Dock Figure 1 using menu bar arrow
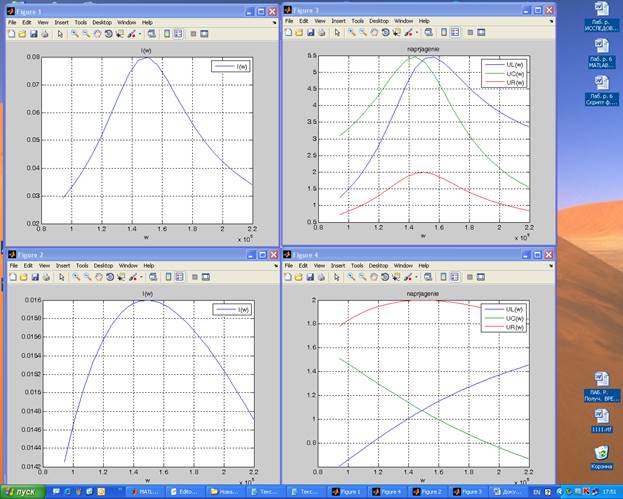This screenshot has height=499, width=623. point(274,23)
